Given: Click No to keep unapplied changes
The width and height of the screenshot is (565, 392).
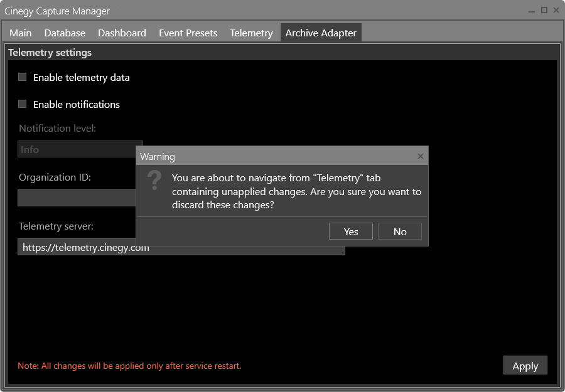Looking at the screenshot, I should (x=400, y=231).
